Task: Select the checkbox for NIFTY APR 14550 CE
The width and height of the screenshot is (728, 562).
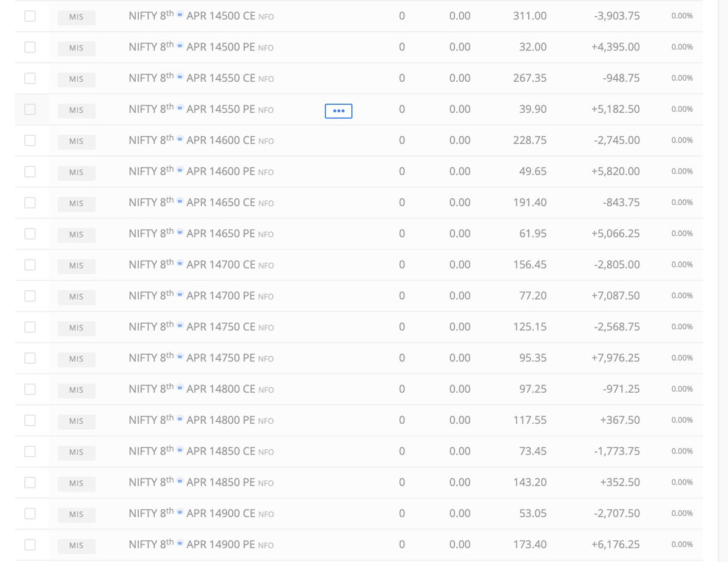Action: coord(30,78)
